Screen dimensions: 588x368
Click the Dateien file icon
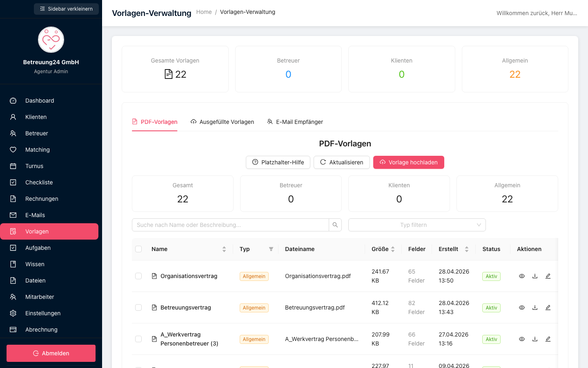(13, 280)
